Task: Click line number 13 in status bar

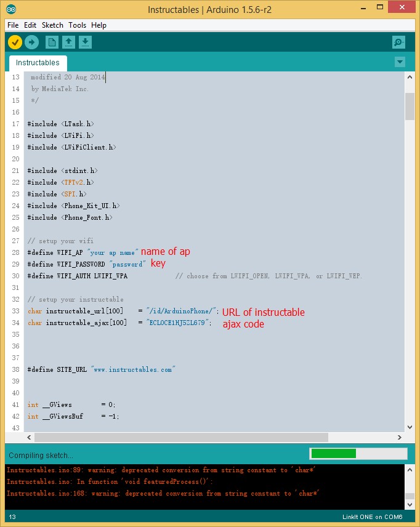Action: tap(12, 517)
